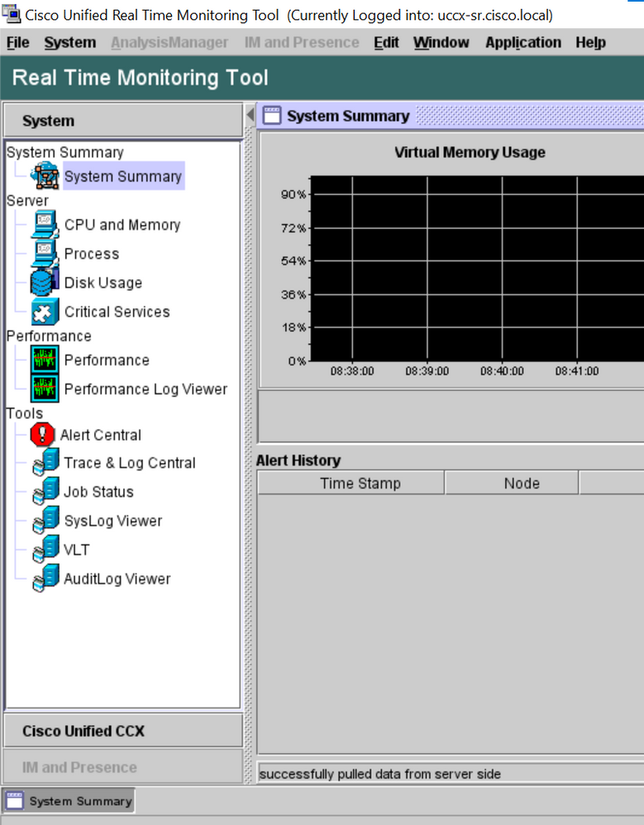Collapse the left pane with the arrow
The height and width of the screenshot is (825, 644).
250,115
